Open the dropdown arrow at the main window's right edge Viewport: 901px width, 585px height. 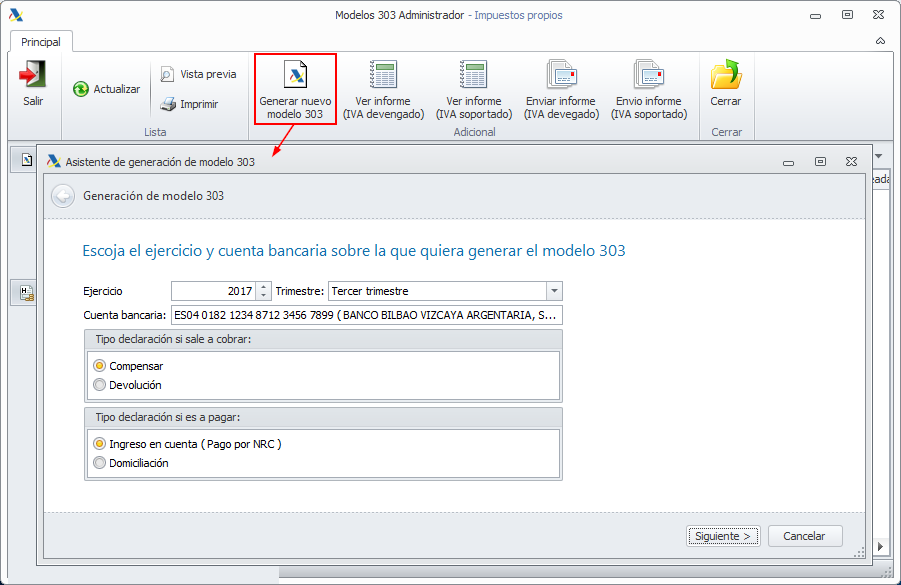click(x=879, y=156)
